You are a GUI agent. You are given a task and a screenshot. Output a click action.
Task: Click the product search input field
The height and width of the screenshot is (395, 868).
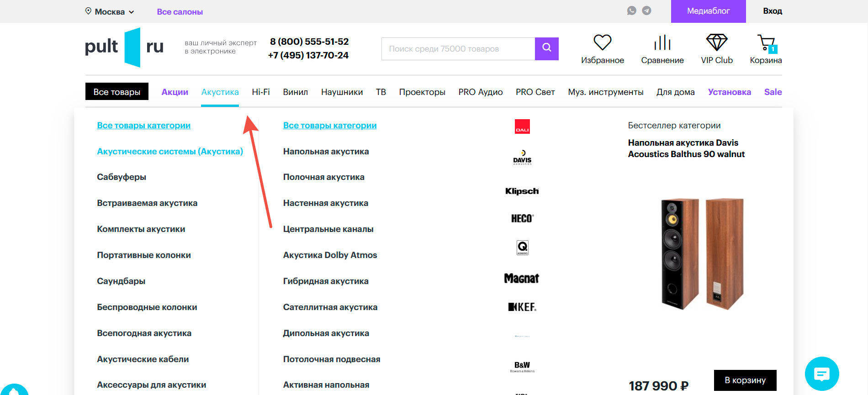tap(458, 49)
